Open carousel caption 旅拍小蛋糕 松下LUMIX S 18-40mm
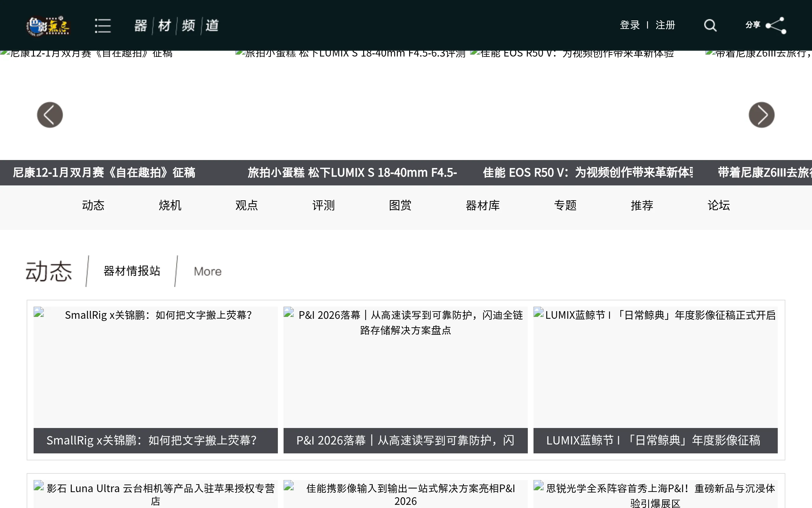 click(x=352, y=173)
